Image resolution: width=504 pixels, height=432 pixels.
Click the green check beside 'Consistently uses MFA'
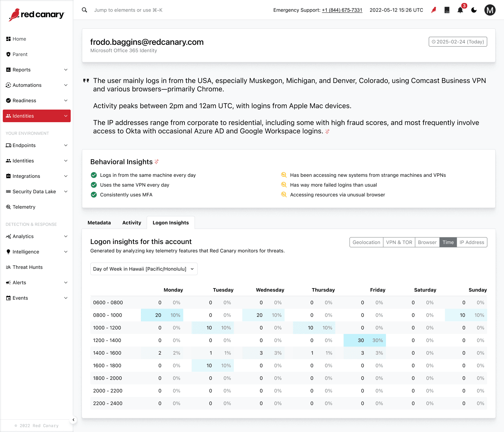pyautogui.click(x=94, y=195)
